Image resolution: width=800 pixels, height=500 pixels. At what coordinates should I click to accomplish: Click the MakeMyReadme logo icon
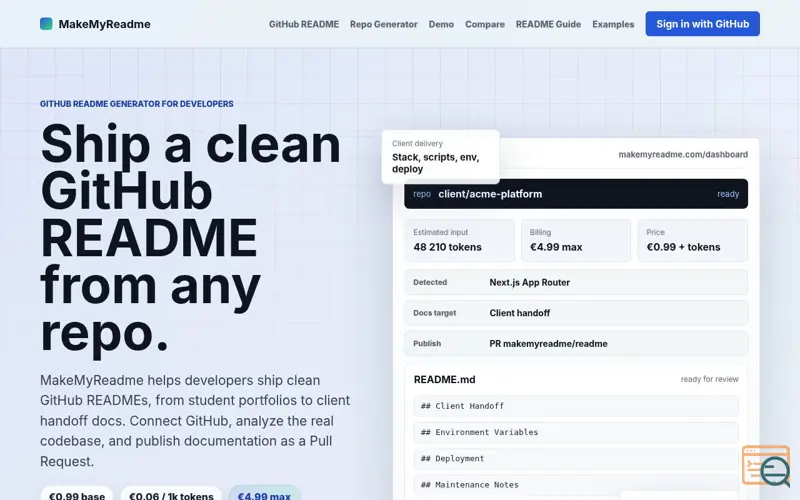point(46,24)
